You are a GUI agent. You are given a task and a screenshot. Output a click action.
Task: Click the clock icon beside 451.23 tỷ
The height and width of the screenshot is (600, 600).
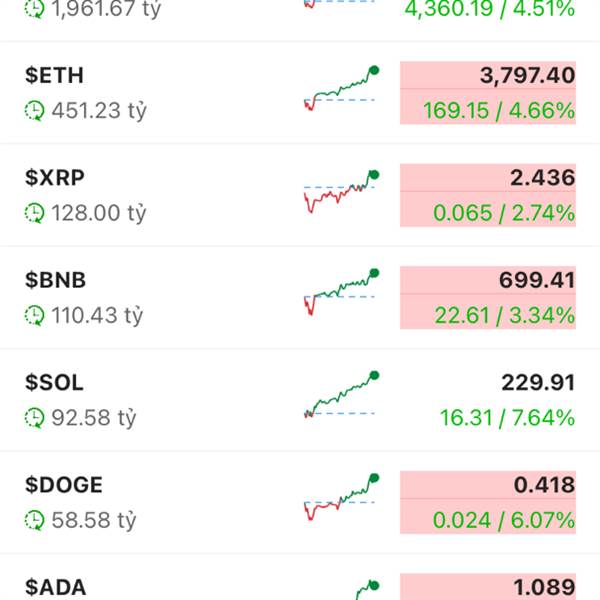[x=34, y=111]
